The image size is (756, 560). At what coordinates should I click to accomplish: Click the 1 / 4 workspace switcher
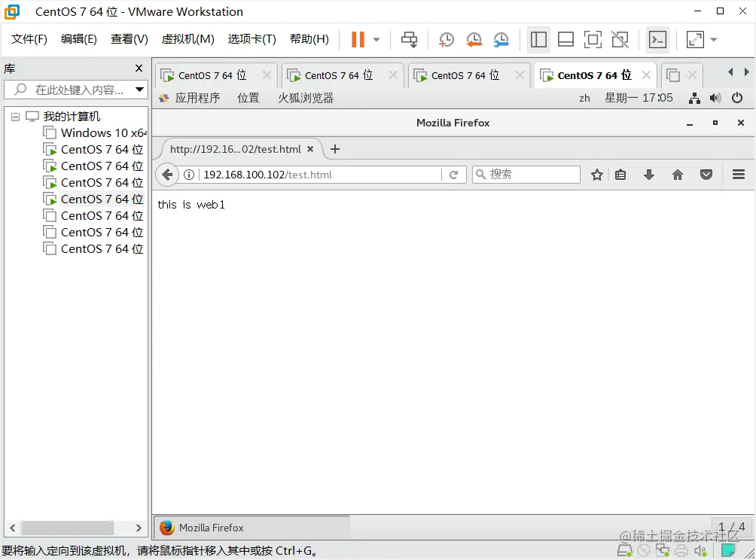pyautogui.click(x=731, y=527)
